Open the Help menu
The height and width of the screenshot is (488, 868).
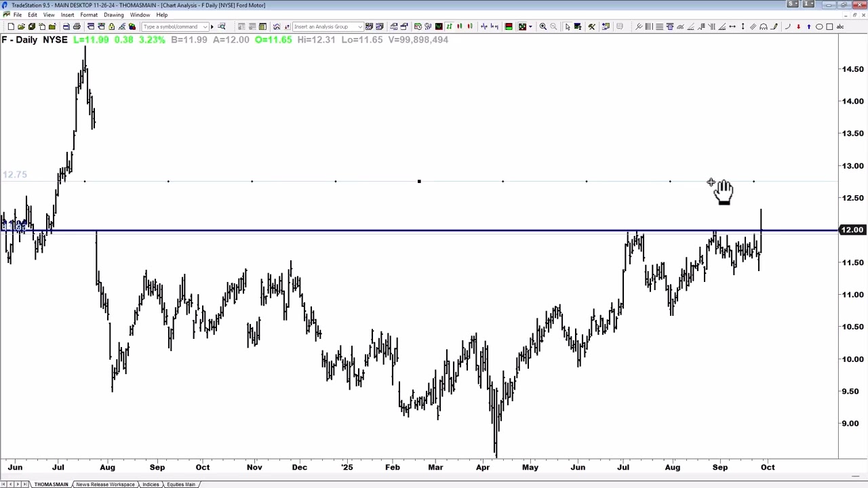(162, 15)
